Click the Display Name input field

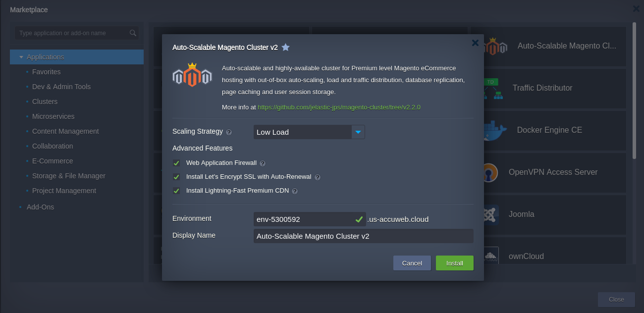363,236
